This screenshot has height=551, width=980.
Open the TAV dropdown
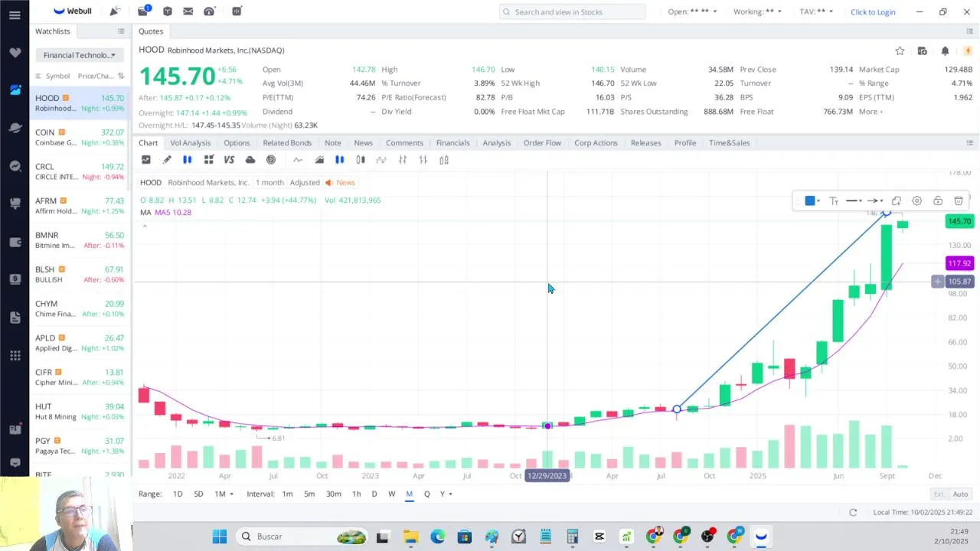click(816, 11)
